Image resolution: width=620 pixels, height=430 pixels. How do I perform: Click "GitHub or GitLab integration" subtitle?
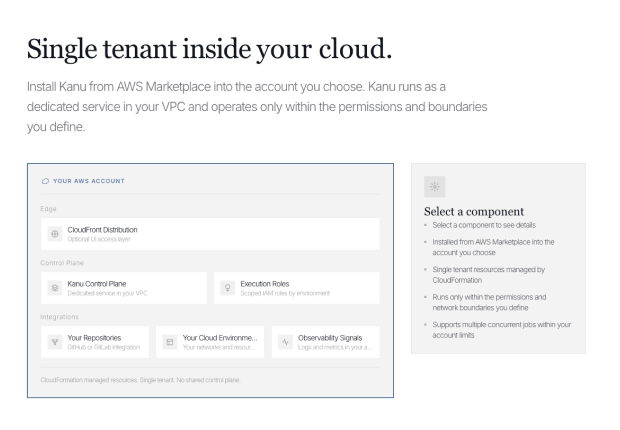[104, 347]
